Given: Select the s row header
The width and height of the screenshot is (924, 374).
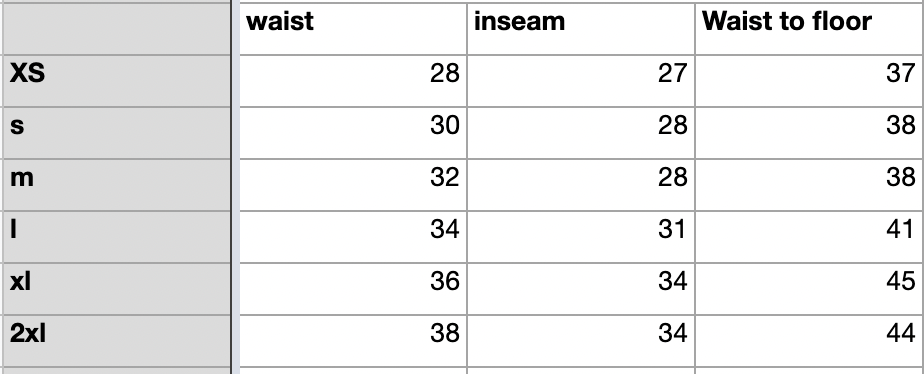Looking at the screenshot, I should click(x=117, y=133).
